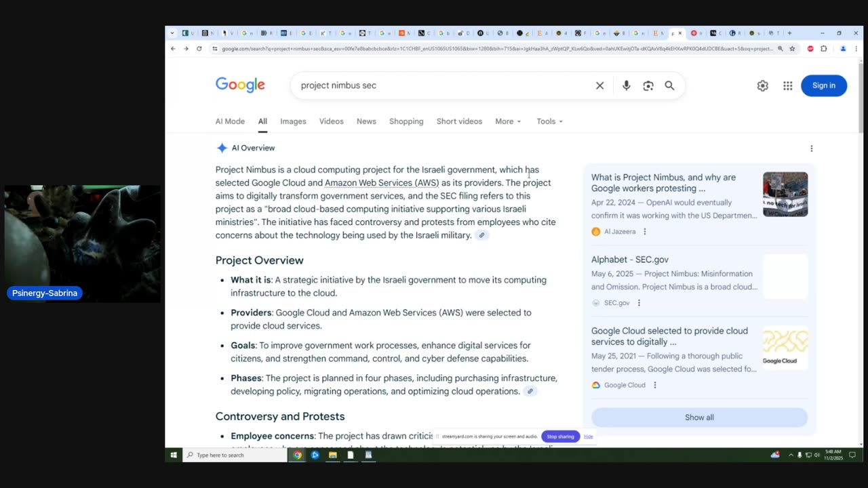Open the tab search dropdown arrow
Viewport: 868px width, 488px height.
click(172, 33)
